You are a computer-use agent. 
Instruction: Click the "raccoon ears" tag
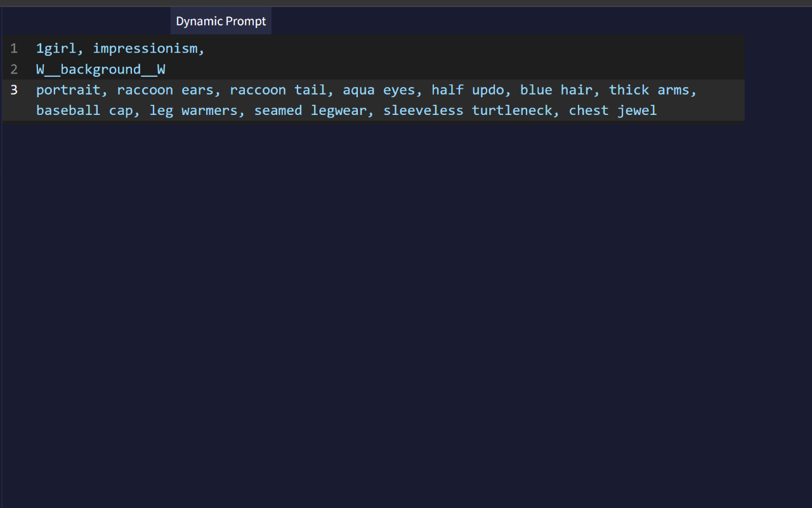[165, 90]
